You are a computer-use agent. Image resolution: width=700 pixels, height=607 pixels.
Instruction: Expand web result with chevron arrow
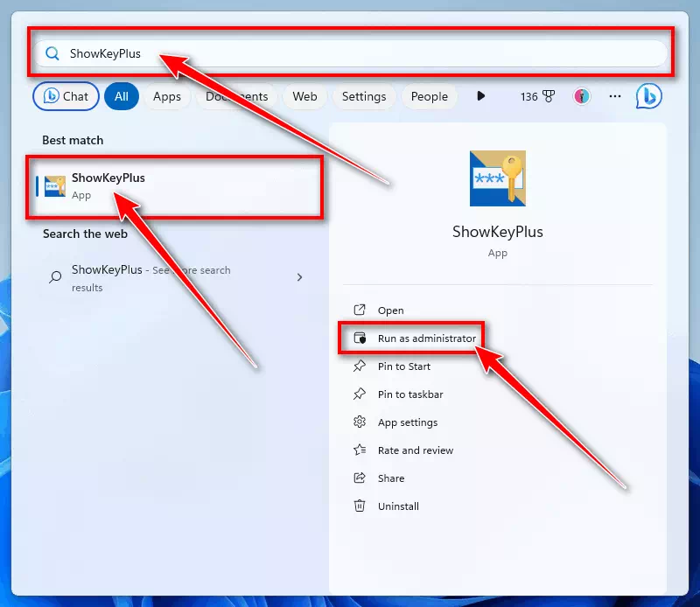click(x=299, y=277)
